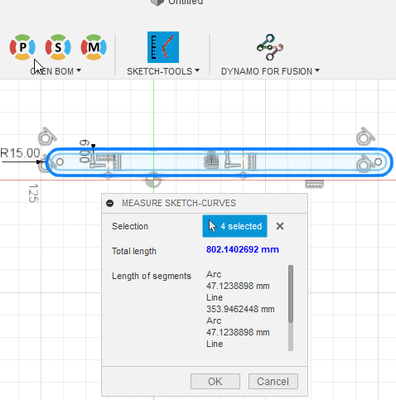Click the segment lengths scrollbar thumb
The height and width of the screenshot is (400, 396).
tap(291, 294)
